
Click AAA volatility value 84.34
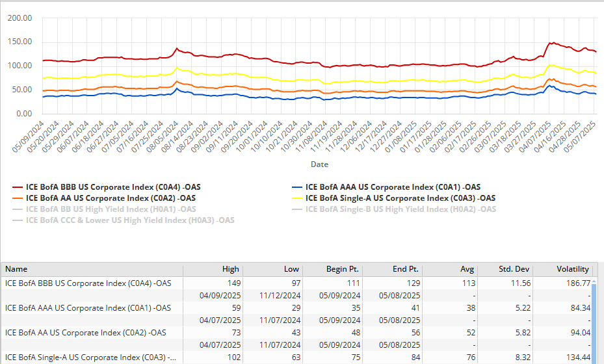581,307
